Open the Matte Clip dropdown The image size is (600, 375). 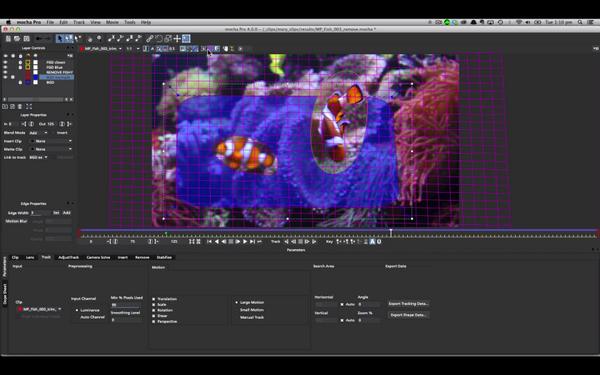click(52, 149)
